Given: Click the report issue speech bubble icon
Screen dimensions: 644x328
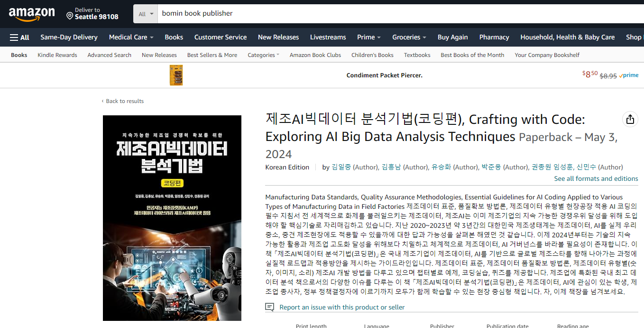Looking at the screenshot, I should coord(270,307).
